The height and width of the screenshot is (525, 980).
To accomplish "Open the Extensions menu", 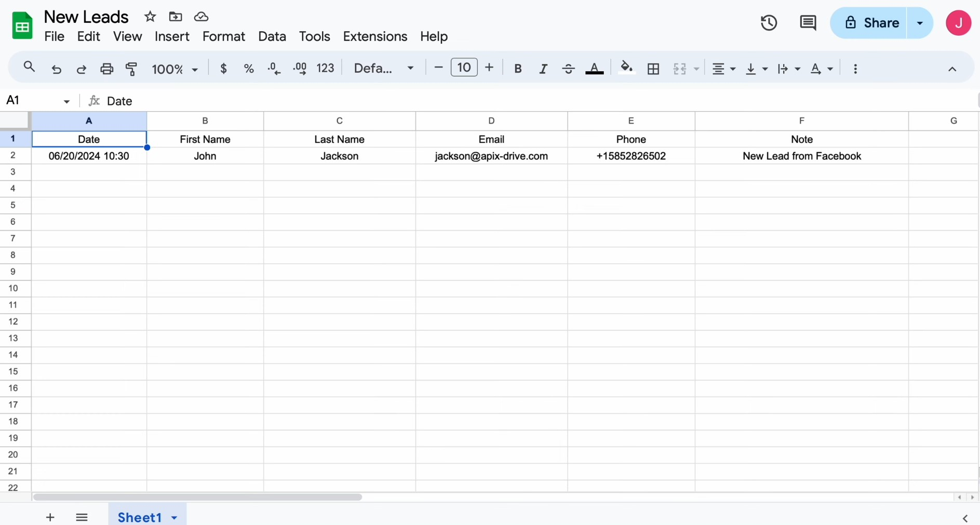I will [375, 36].
